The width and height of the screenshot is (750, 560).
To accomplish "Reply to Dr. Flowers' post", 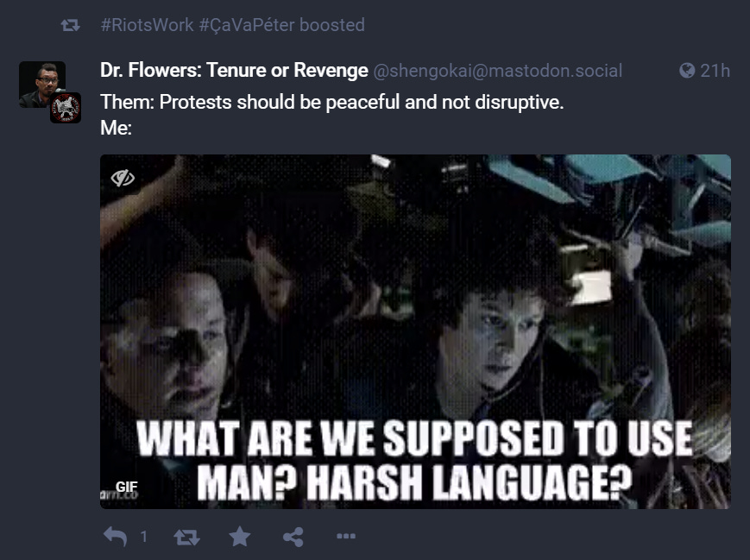I will (116, 537).
